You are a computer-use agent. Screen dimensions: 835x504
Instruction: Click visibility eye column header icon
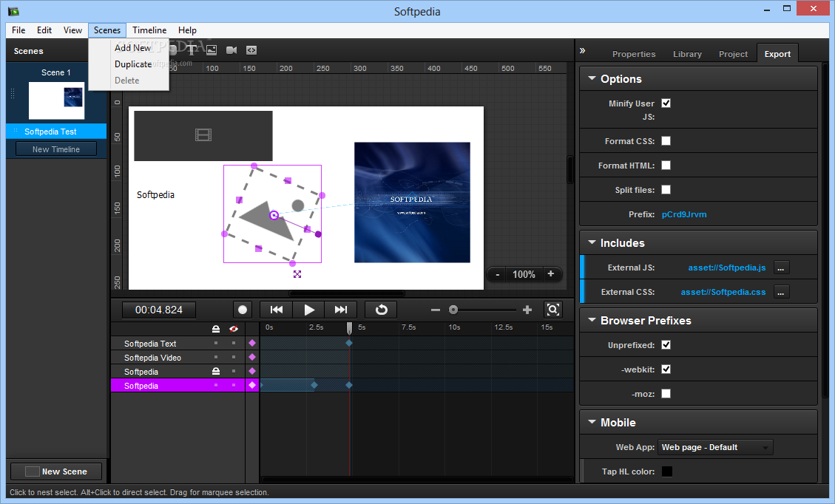click(233, 329)
